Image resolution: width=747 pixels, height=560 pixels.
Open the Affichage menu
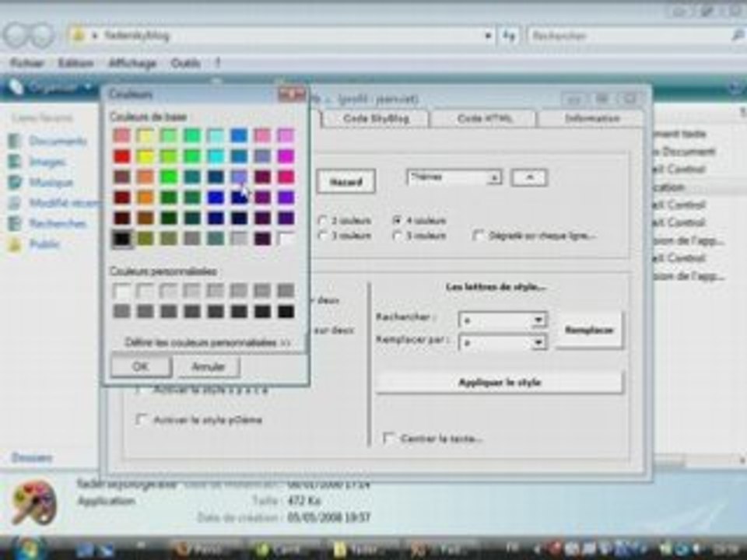[132, 63]
